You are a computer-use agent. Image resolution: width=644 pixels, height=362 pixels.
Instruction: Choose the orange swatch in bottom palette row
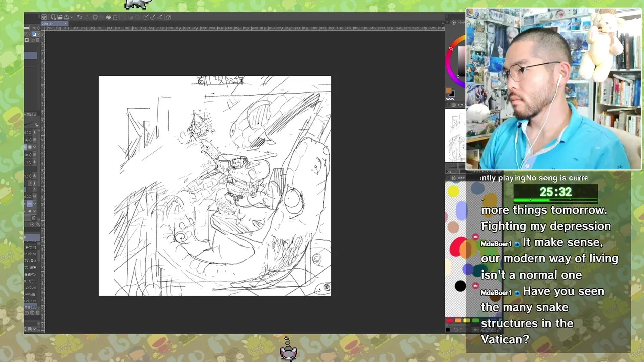coord(458,320)
